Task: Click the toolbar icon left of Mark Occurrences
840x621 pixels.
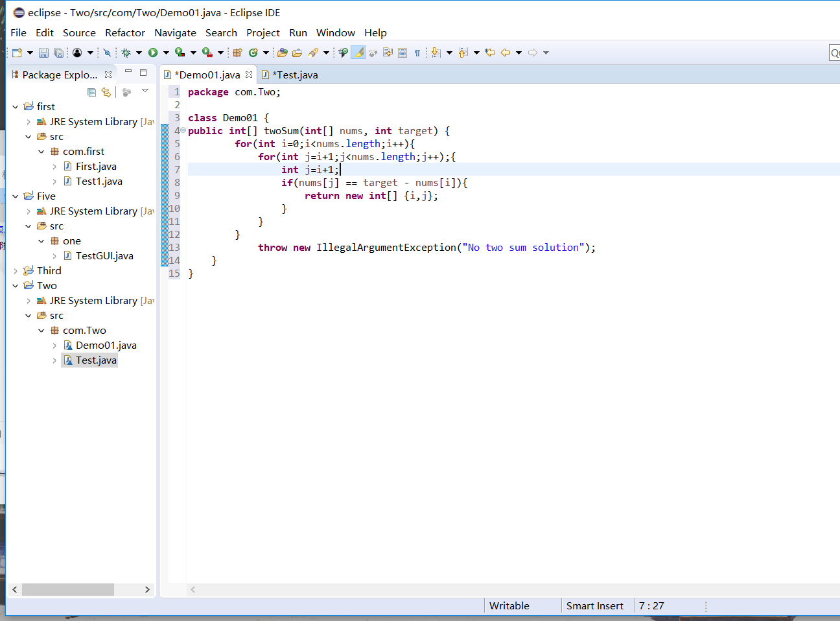Action: pos(344,53)
